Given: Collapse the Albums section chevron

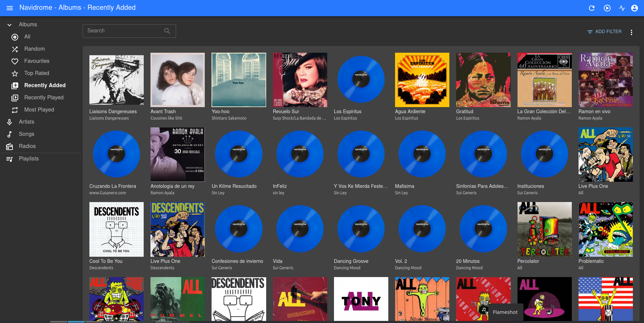Looking at the screenshot, I should 9,25.
